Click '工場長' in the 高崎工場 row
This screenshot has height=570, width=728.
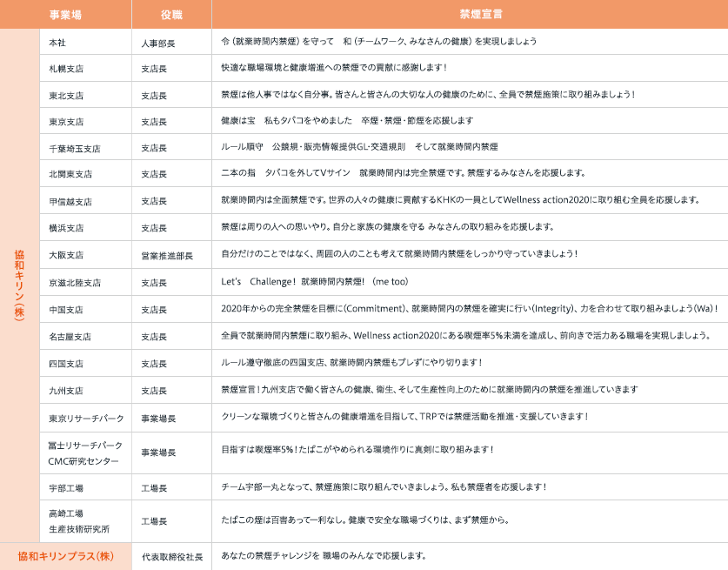click(x=154, y=521)
